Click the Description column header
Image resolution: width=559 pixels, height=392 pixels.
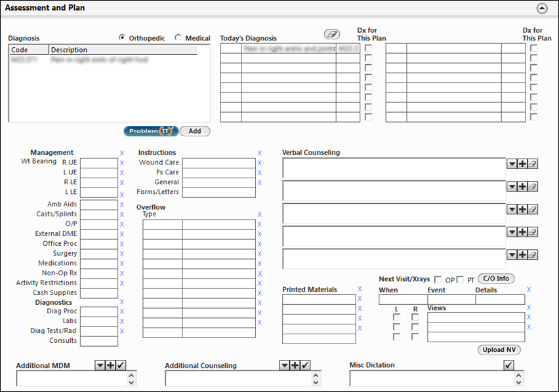[123, 50]
